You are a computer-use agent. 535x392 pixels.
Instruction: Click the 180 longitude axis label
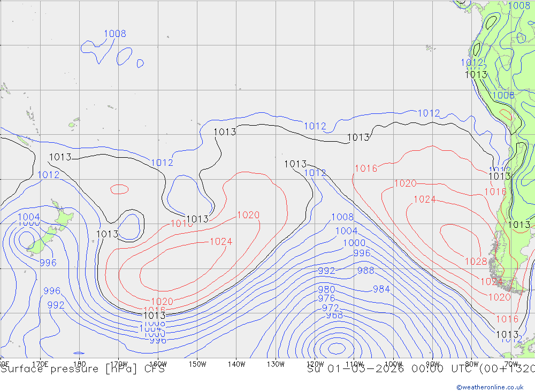pos(79,364)
